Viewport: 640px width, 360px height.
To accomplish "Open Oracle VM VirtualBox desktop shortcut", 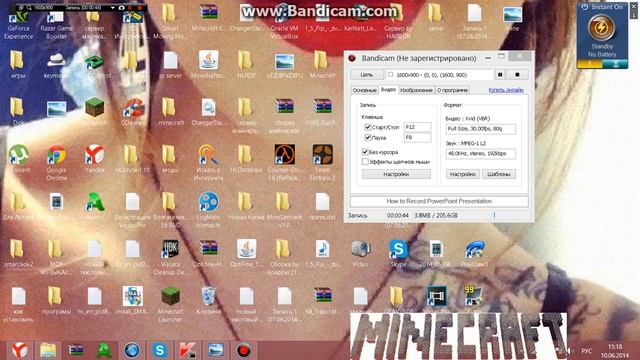I will [284, 22].
